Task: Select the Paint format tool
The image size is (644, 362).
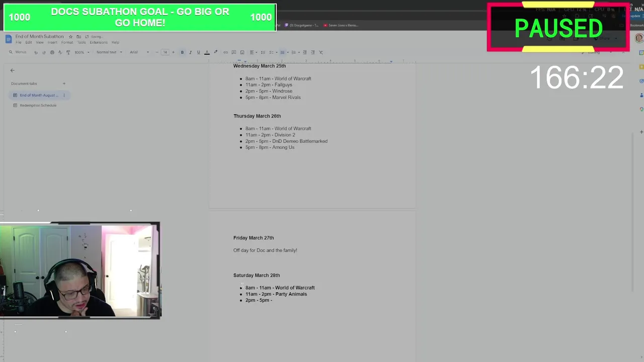Action: (68, 52)
